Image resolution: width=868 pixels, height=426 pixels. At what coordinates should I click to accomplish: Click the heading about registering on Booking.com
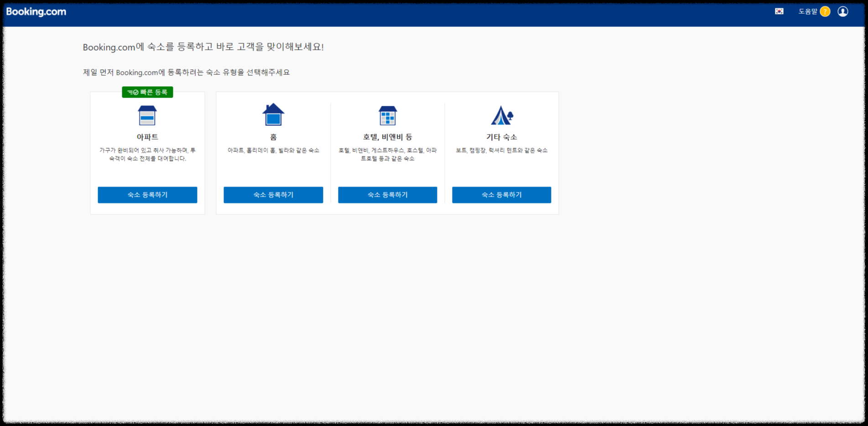click(203, 47)
